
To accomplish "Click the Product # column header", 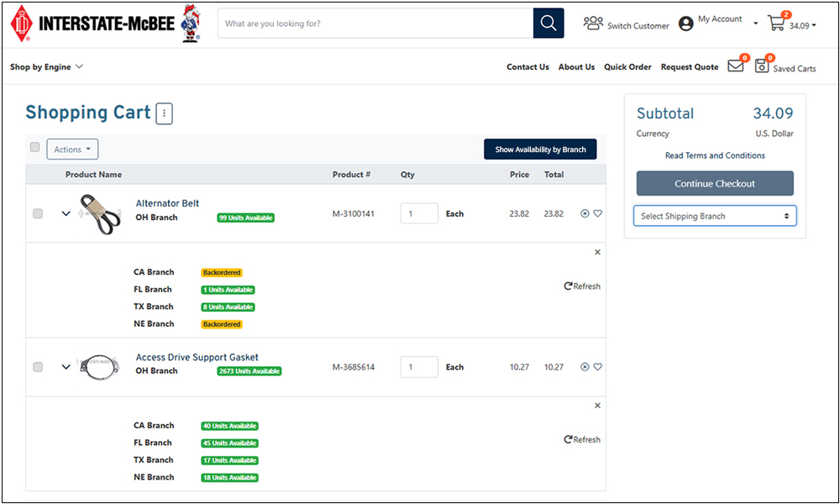I will click(351, 174).
